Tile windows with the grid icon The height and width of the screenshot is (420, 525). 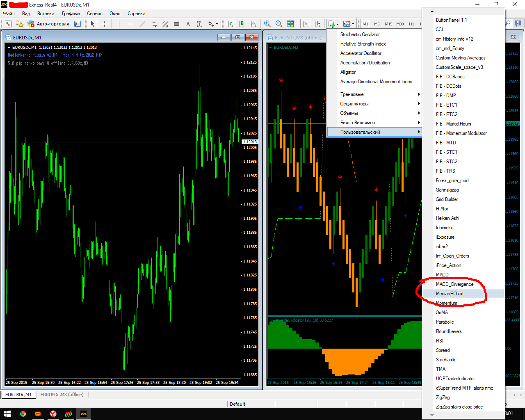pos(290,24)
